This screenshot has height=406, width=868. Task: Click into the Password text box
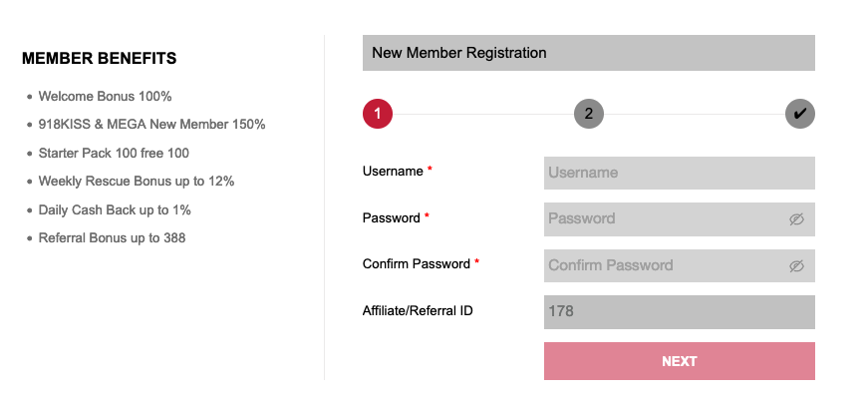[680, 219]
